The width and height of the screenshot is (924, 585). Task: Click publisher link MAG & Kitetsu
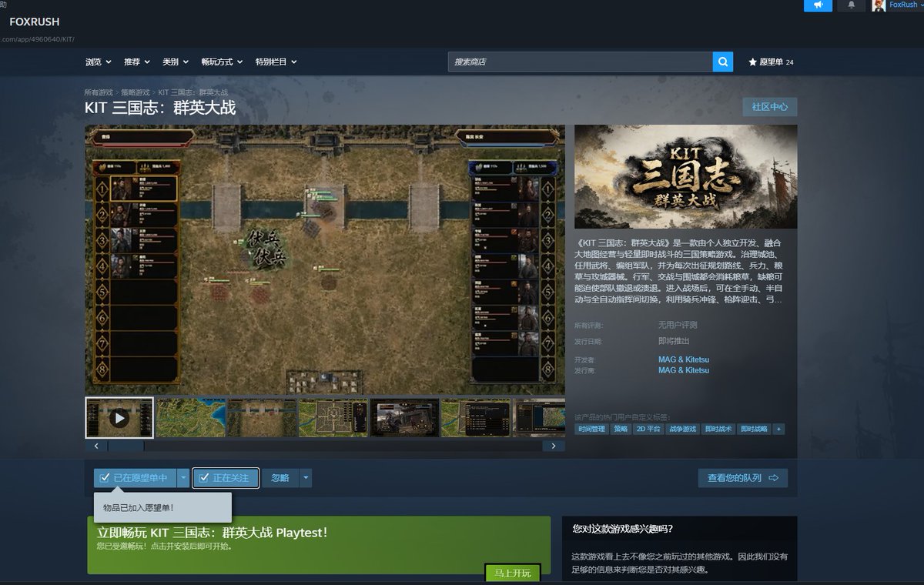tap(683, 370)
